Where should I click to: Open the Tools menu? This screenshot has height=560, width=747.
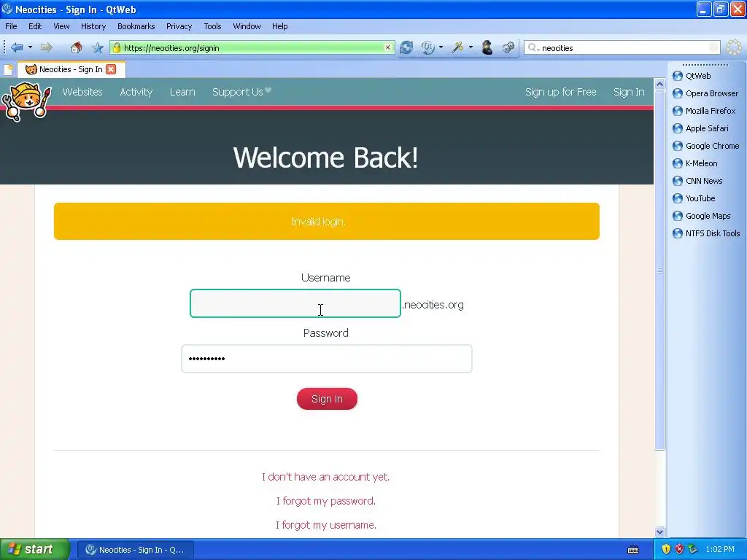212,26
